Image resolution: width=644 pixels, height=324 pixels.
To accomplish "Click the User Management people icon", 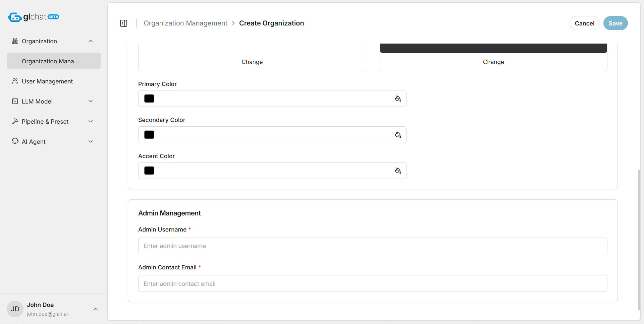I will (x=15, y=81).
